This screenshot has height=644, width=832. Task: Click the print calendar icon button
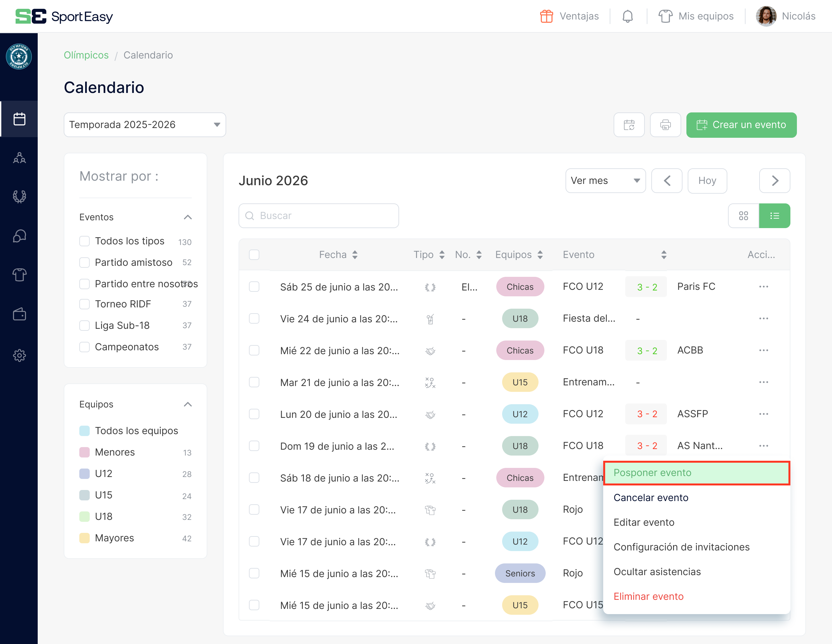coord(665,125)
